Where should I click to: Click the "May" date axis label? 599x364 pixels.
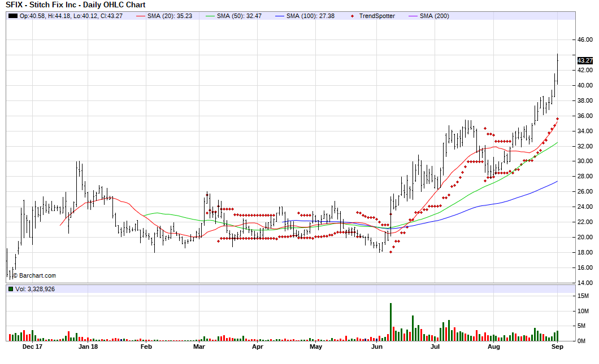(x=316, y=347)
